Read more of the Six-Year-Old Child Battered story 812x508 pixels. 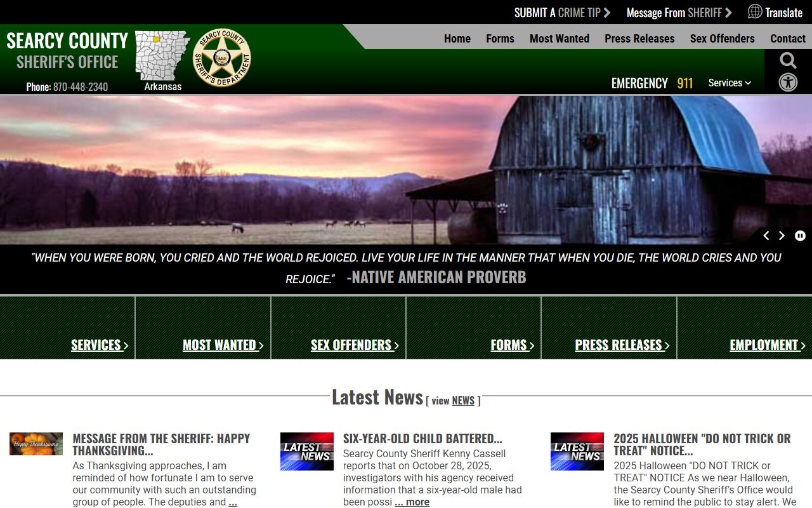(412, 502)
